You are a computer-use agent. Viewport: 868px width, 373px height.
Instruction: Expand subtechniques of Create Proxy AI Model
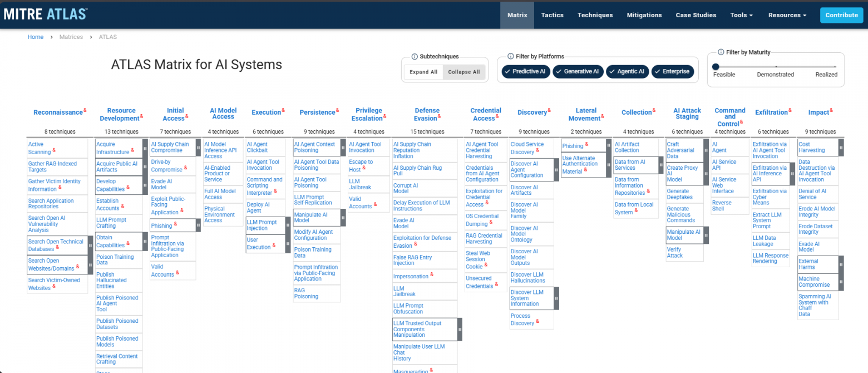(x=706, y=174)
